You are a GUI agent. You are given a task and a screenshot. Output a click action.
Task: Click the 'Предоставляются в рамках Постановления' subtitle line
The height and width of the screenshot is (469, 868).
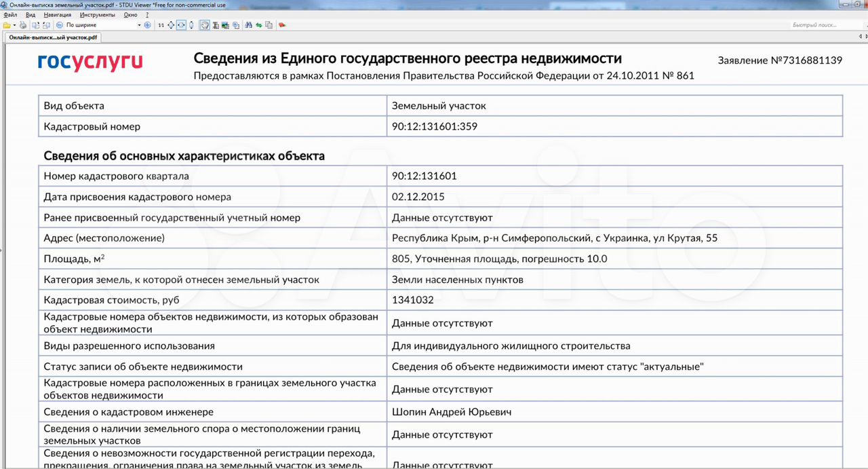443,76
